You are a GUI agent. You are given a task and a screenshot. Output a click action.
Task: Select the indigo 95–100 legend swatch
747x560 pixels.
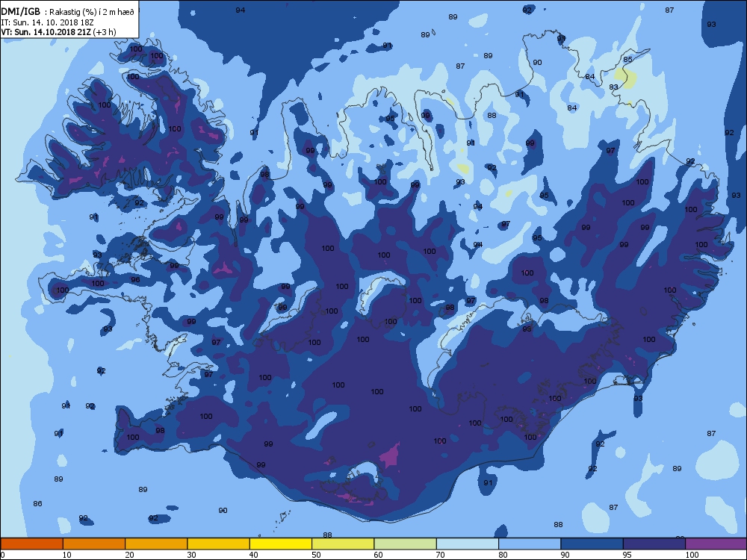[654, 544]
